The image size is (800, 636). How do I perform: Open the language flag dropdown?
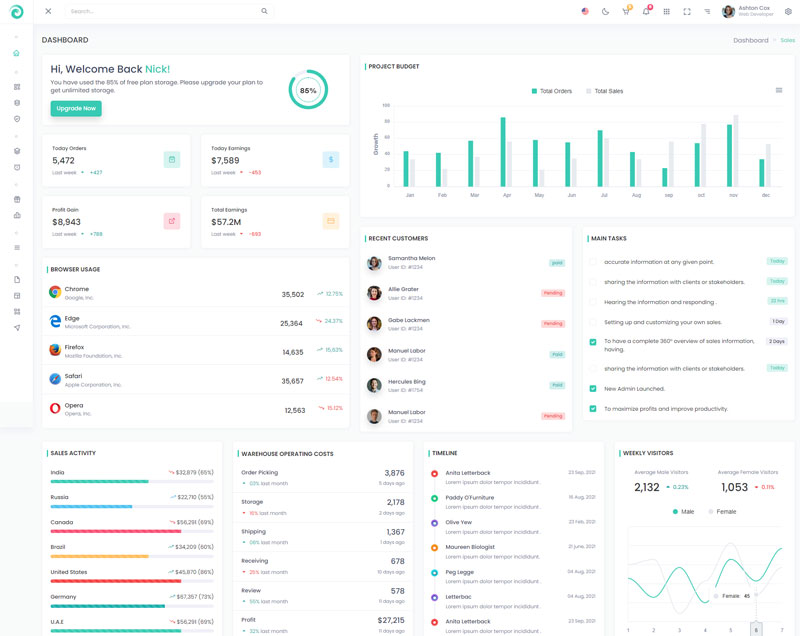pos(585,11)
